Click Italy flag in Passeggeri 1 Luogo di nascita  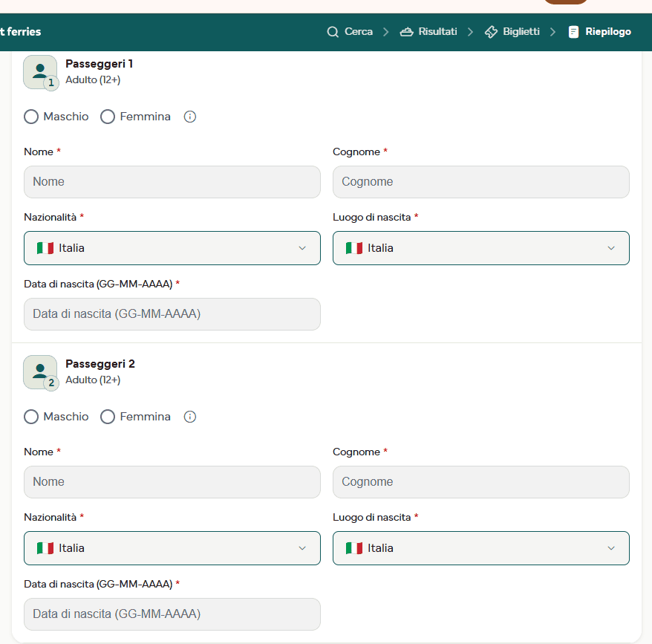pos(354,248)
